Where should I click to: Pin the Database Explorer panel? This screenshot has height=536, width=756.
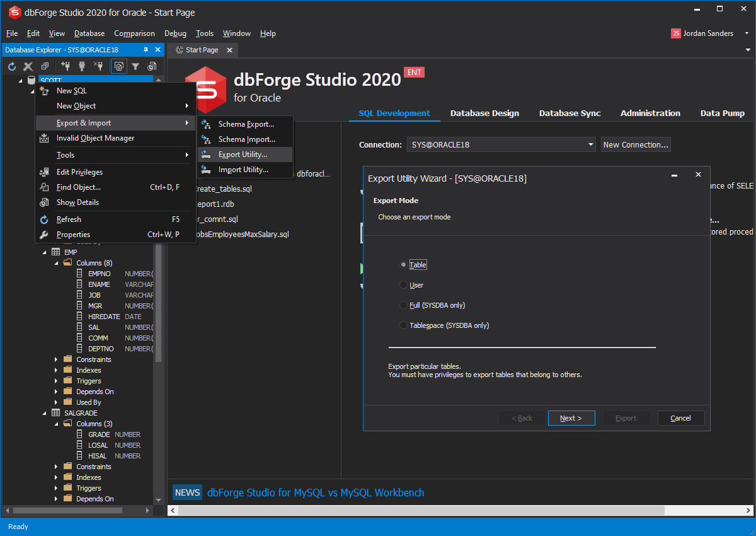point(146,50)
